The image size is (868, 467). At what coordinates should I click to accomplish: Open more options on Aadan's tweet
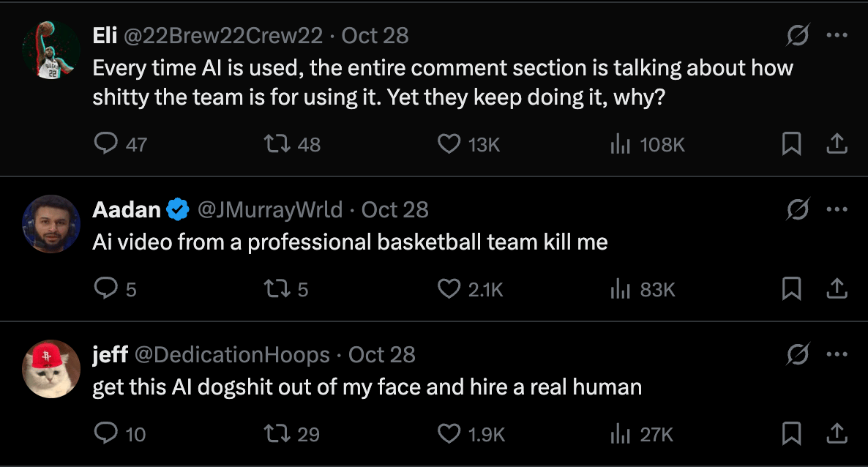pyautogui.click(x=837, y=209)
